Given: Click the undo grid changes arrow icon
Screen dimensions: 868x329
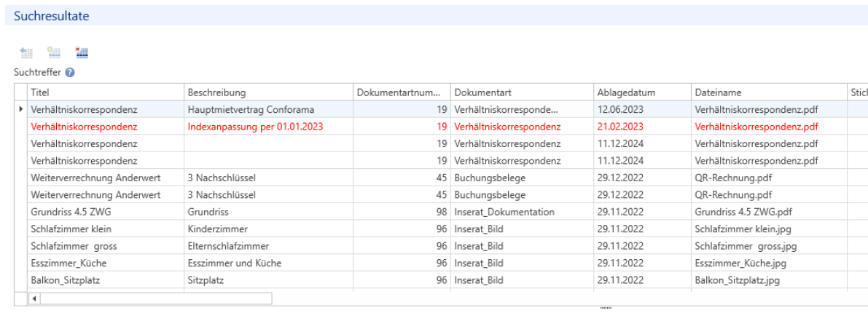Looking at the screenshot, I should (26, 53).
